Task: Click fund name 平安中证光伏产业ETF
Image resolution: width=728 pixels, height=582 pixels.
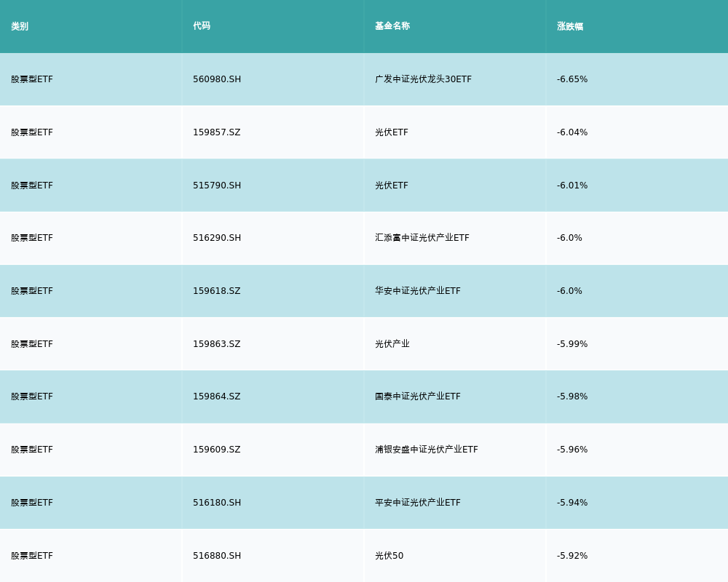Action: pos(418,503)
